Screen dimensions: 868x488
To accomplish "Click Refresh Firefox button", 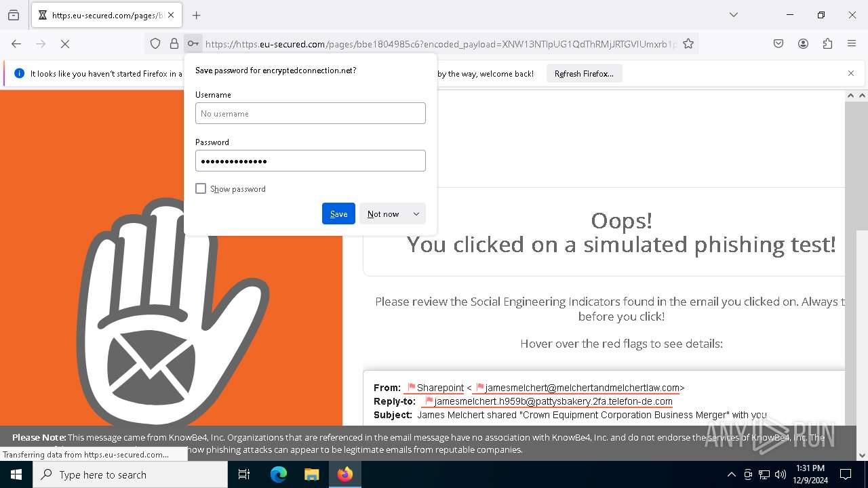I will (x=584, y=73).
